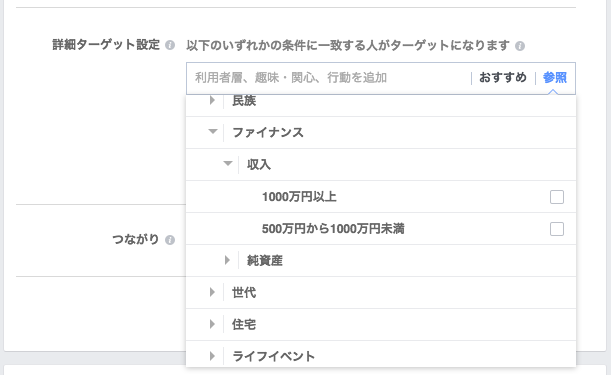Collapse the ファイナンス category arrow

click(213, 131)
